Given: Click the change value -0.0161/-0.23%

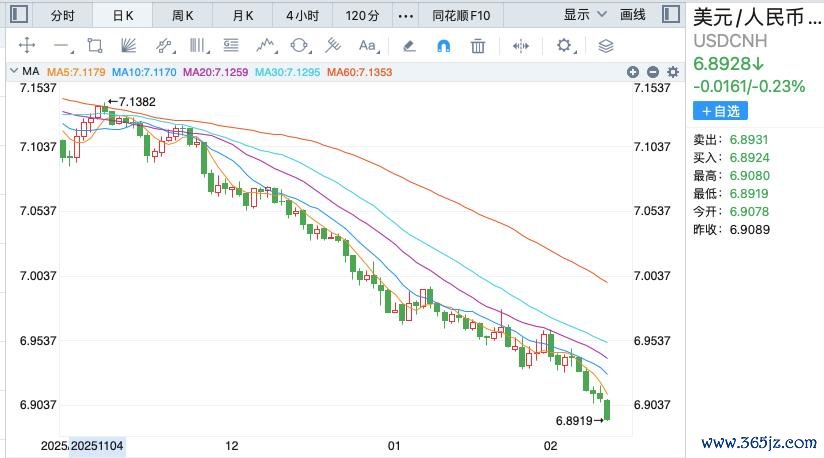Looking at the screenshot, I should tap(749, 86).
